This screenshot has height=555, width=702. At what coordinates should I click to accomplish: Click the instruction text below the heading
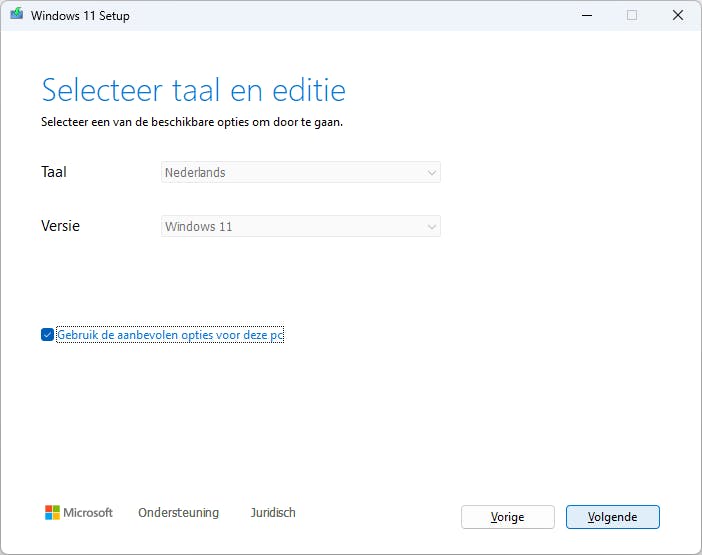point(199,122)
